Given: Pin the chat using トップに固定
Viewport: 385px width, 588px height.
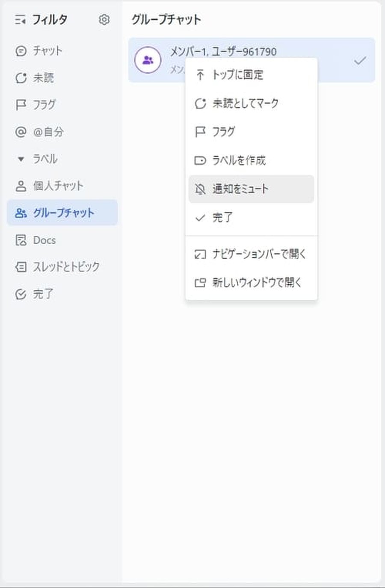Looking at the screenshot, I should pos(238,74).
